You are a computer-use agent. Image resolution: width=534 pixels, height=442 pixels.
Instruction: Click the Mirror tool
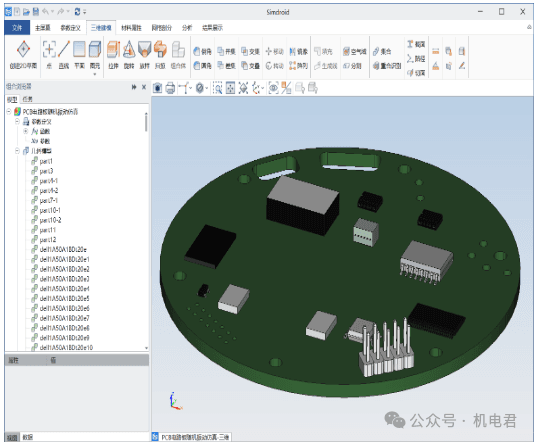click(298, 51)
